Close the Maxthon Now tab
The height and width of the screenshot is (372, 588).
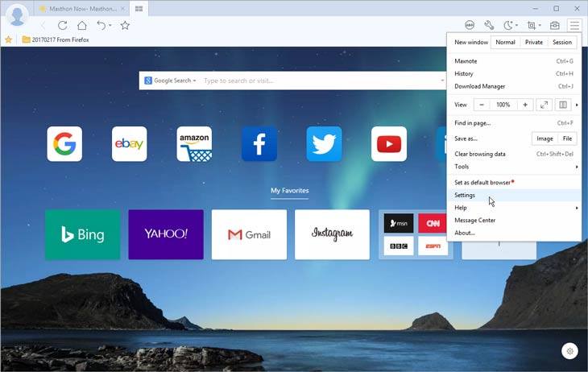[x=122, y=9]
